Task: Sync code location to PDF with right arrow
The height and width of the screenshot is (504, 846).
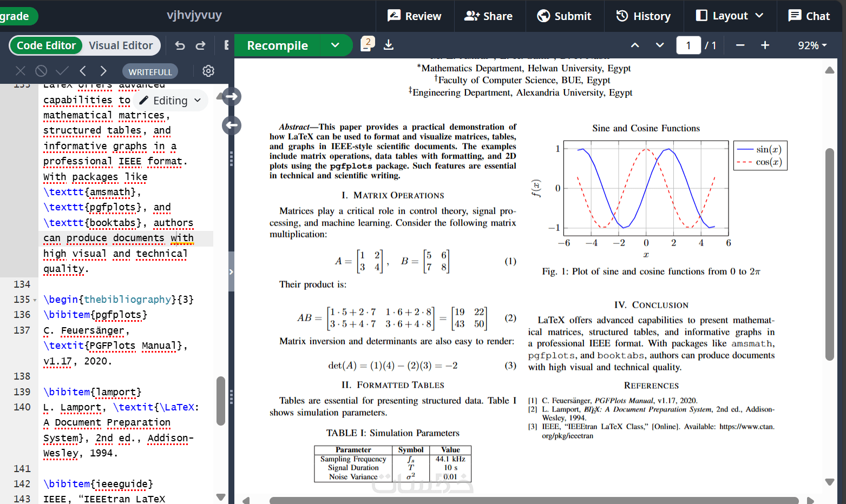Action: point(232,97)
